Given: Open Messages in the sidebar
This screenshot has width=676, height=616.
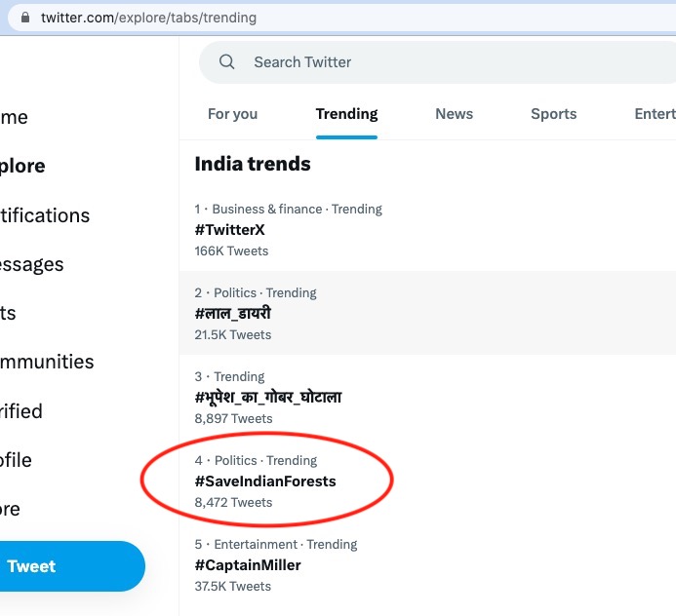Looking at the screenshot, I should (32, 264).
